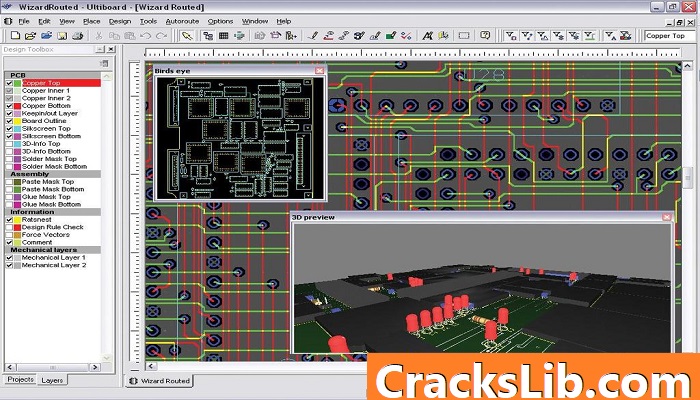Click the Keepin/out Layer color swatch
Screen dimensions: 700x400
(x=17, y=113)
